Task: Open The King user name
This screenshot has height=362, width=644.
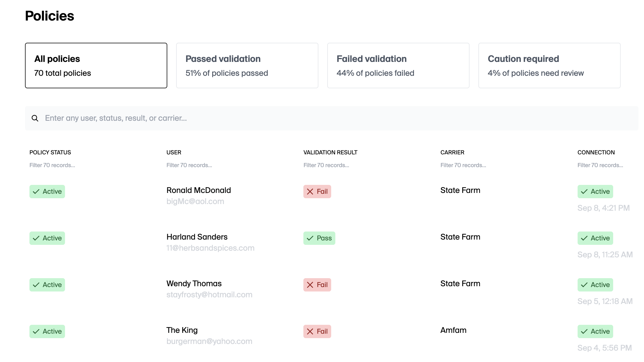Action: pos(182,330)
